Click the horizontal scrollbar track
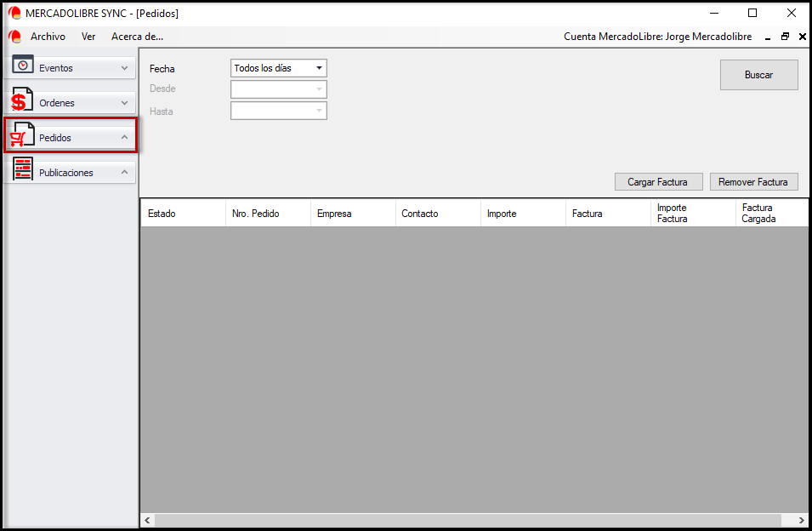The height and width of the screenshot is (531, 812). 468,520
